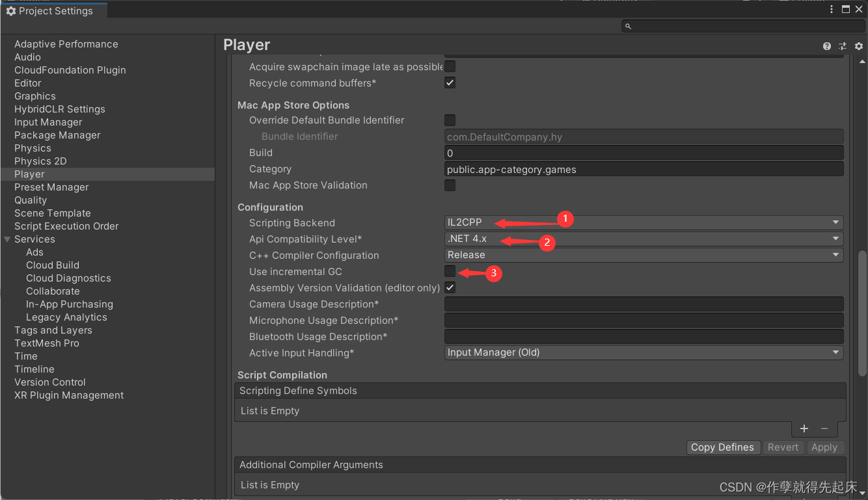Open Player settings help via question mark icon
This screenshot has width=868, height=500.
[826, 46]
